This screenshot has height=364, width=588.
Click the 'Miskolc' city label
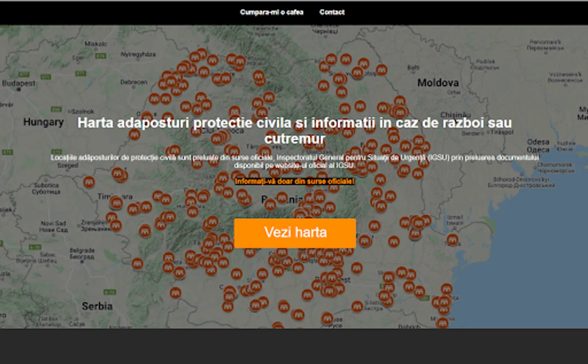click(x=96, y=44)
